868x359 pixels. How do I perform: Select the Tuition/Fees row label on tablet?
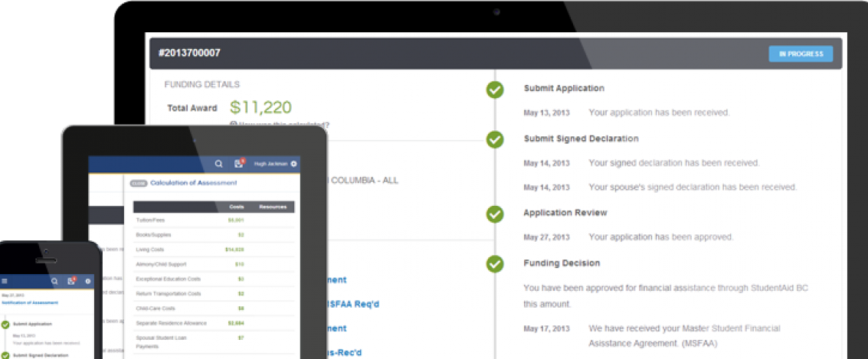pyautogui.click(x=150, y=220)
